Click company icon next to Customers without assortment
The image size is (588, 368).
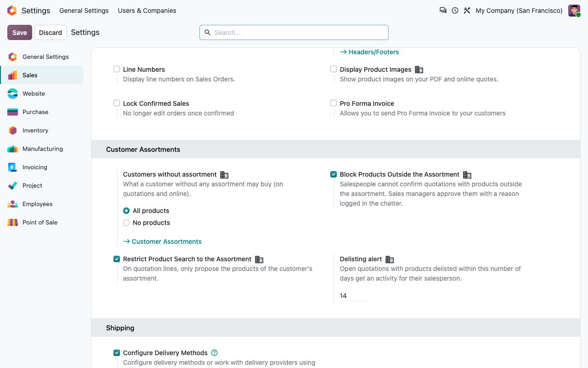(x=224, y=175)
